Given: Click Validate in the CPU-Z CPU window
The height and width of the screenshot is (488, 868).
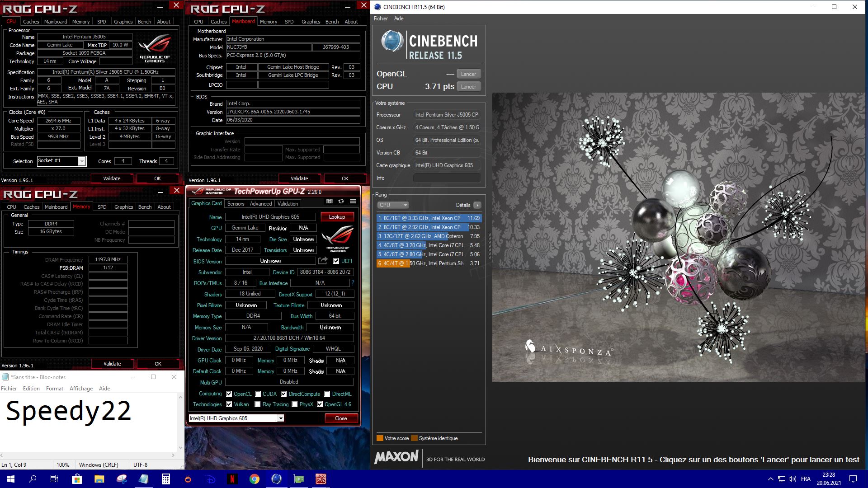Looking at the screenshot, I should pyautogui.click(x=112, y=178).
